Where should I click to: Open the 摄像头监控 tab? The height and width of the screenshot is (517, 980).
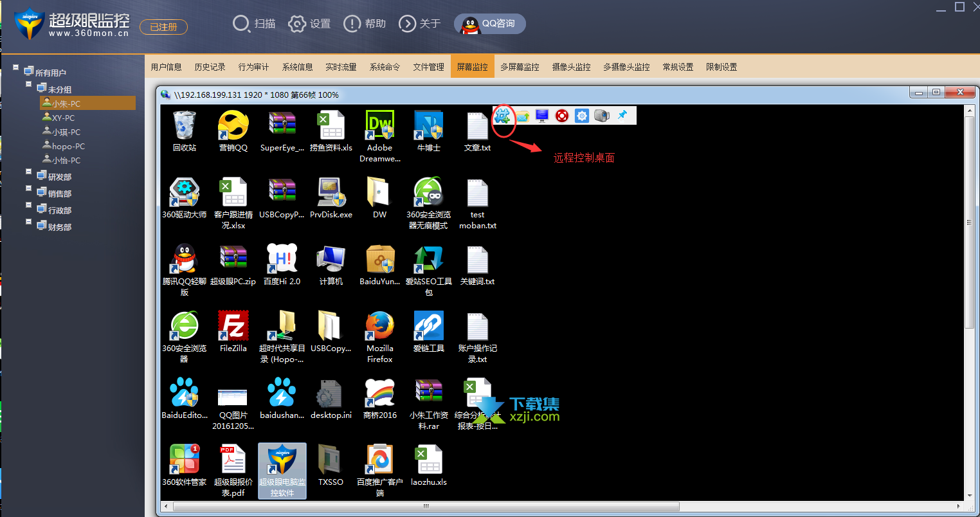(x=571, y=67)
